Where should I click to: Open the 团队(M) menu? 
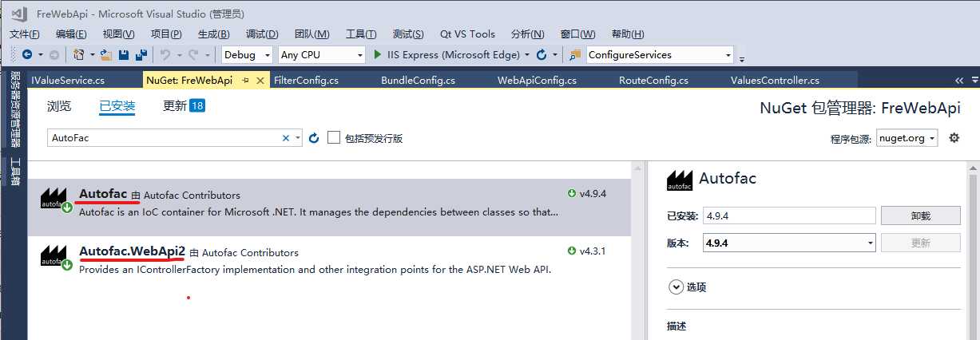point(311,34)
